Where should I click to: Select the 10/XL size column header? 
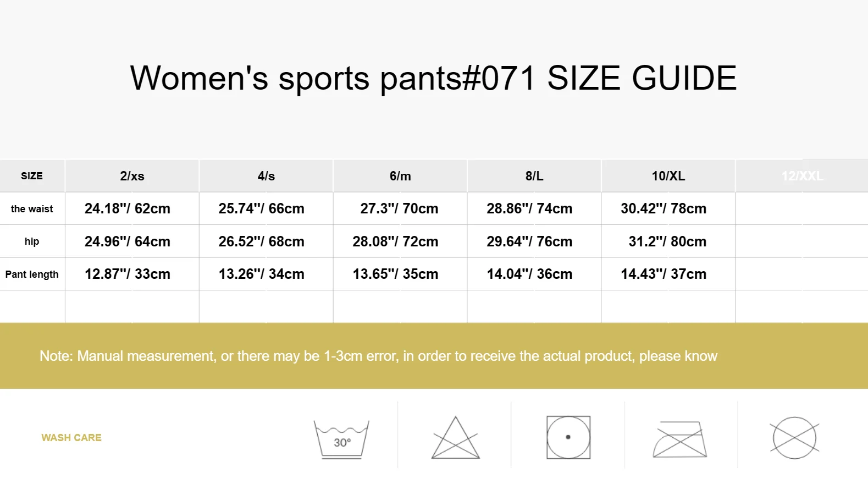668,176
